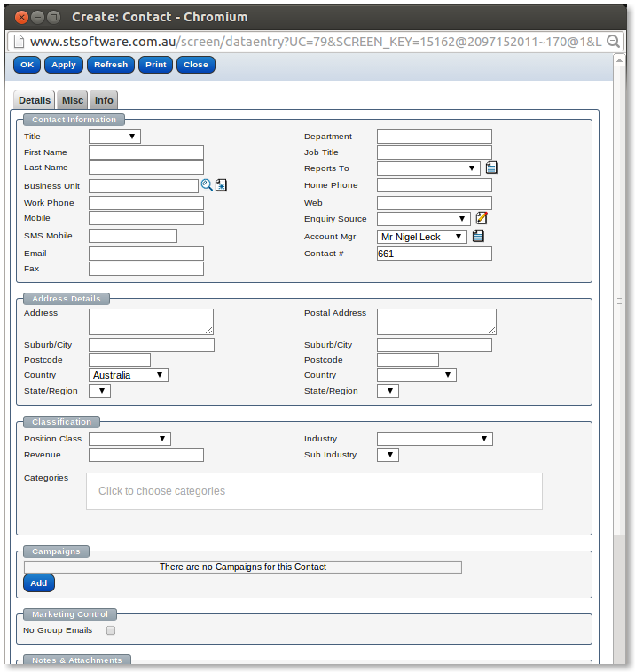Screen dimensions: 635x672
Task: Open the Account Mgr dropdown
Action: coord(421,237)
